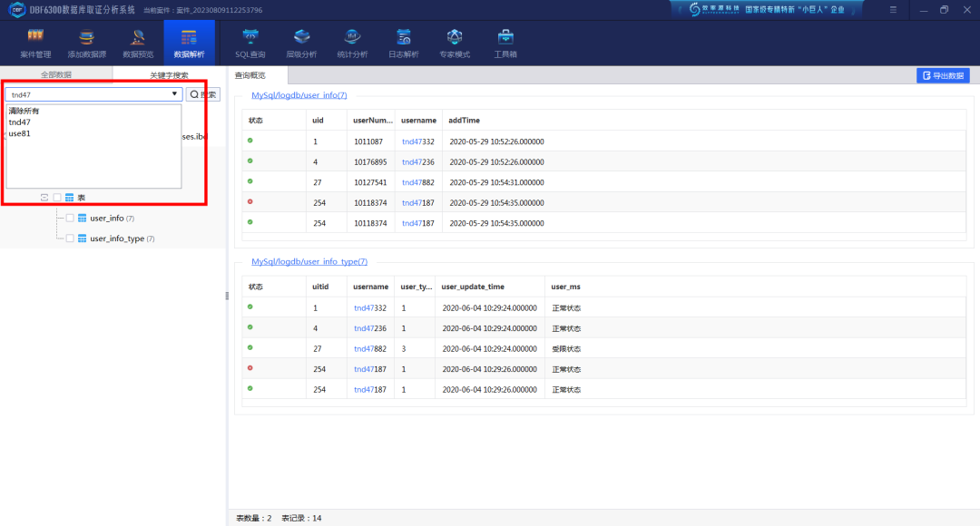Tick the user_info table checkbox
Image resolution: width=980 pixels, height=526 pixels.
click(70, 218)
